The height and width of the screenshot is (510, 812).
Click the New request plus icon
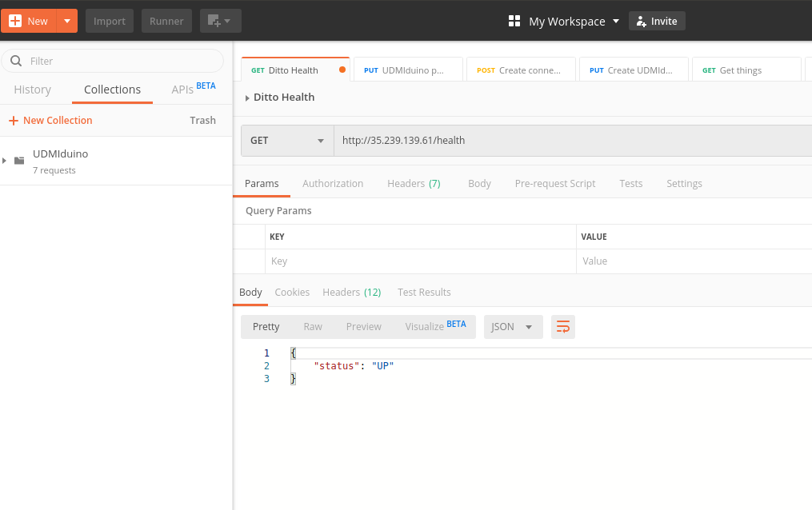15,22
